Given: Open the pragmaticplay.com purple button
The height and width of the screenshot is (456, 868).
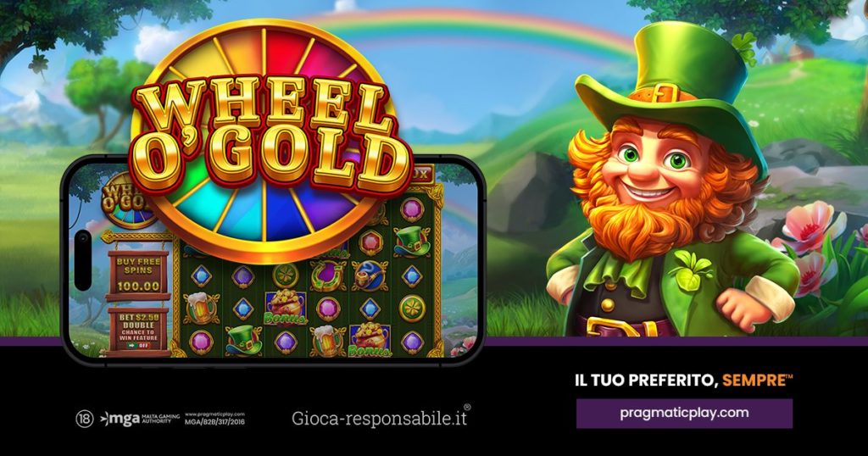Looking at the screenshot, I should click(684, 413).
